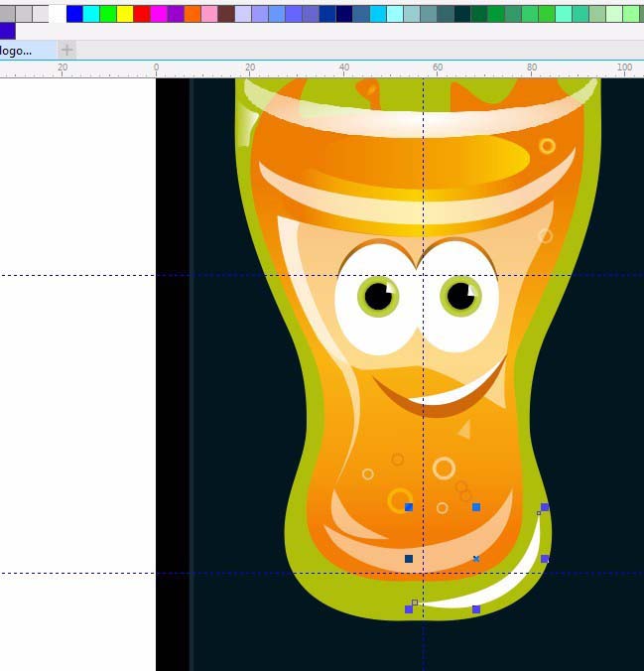Select the purple swatch next to magenta
This screenshot has height=671, width=644.
tap(176, 14)
